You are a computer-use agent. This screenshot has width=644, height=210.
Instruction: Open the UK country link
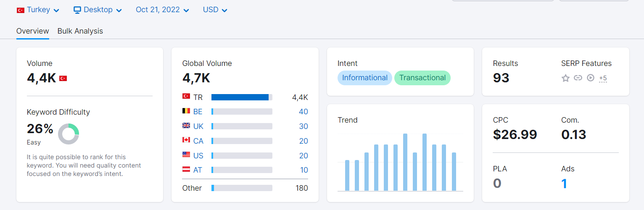[198, 126]
